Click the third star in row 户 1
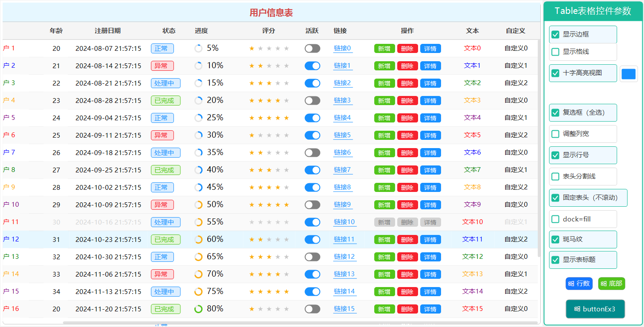644x327 pixels. (269, 48)
